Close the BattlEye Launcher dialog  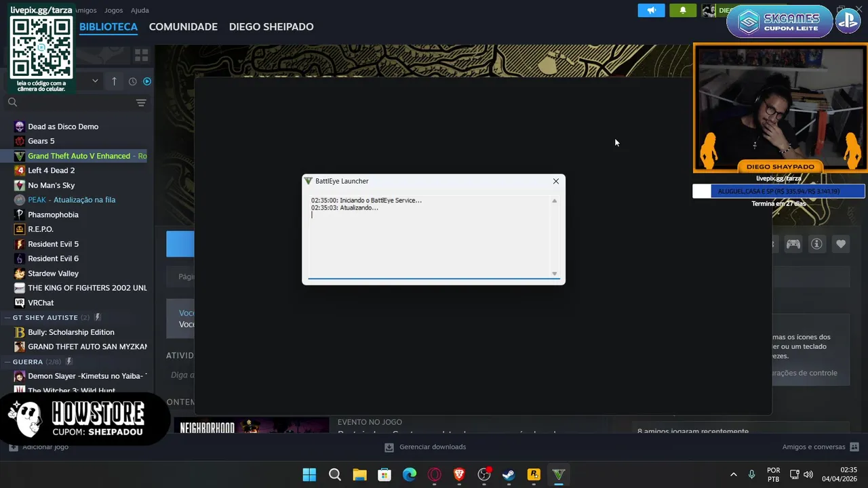(x=556, y=181)
